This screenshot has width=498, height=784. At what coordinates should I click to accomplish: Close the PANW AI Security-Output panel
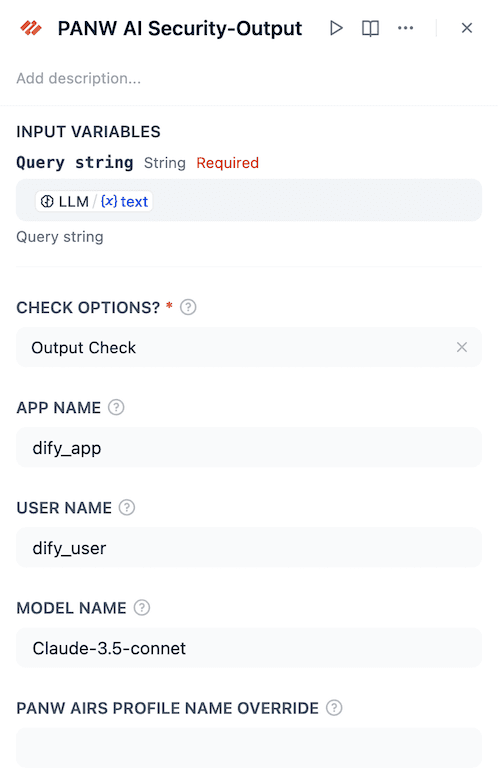467,28
